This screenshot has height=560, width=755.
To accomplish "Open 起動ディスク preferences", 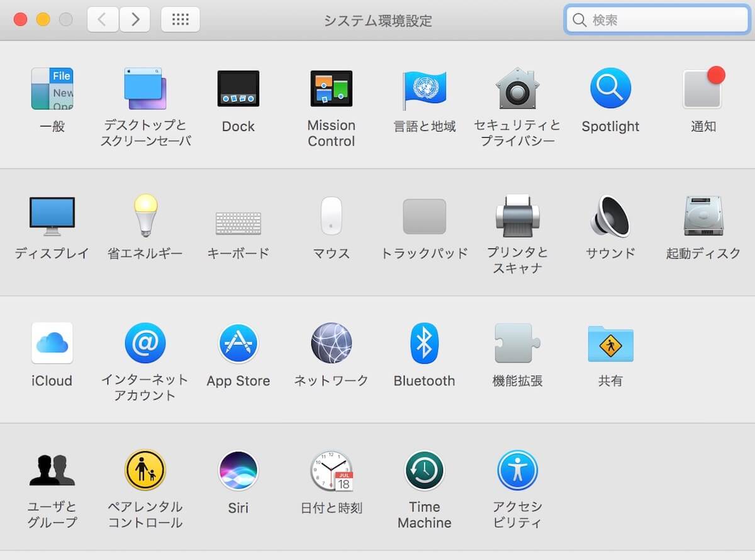I will (x=703, y=216).
